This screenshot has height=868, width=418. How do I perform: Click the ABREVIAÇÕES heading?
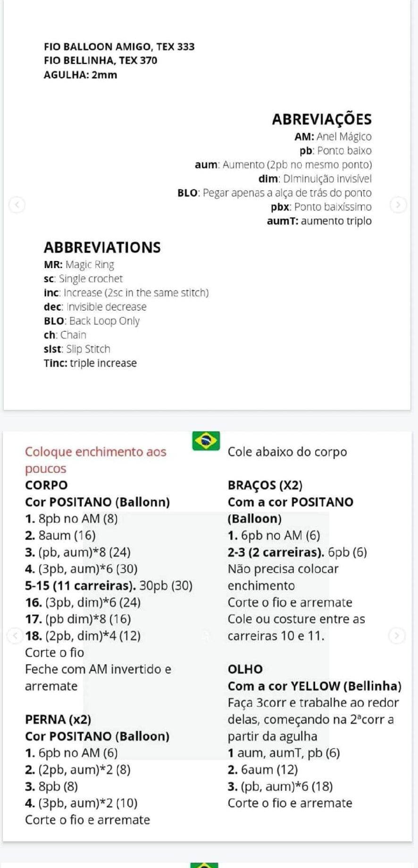click(321, 119)
